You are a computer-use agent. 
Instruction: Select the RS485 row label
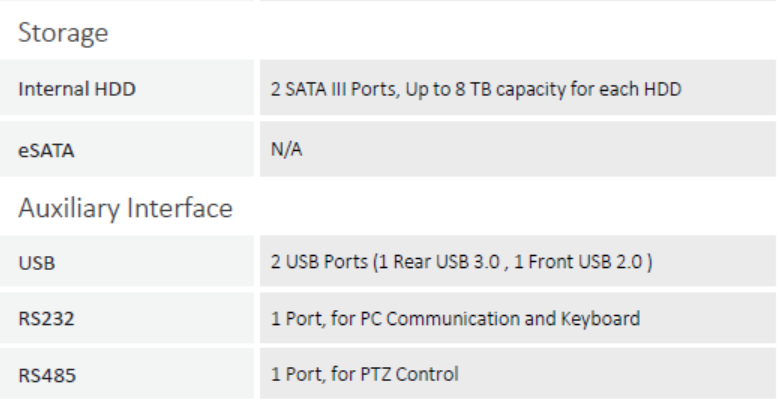tap(127, 374)
